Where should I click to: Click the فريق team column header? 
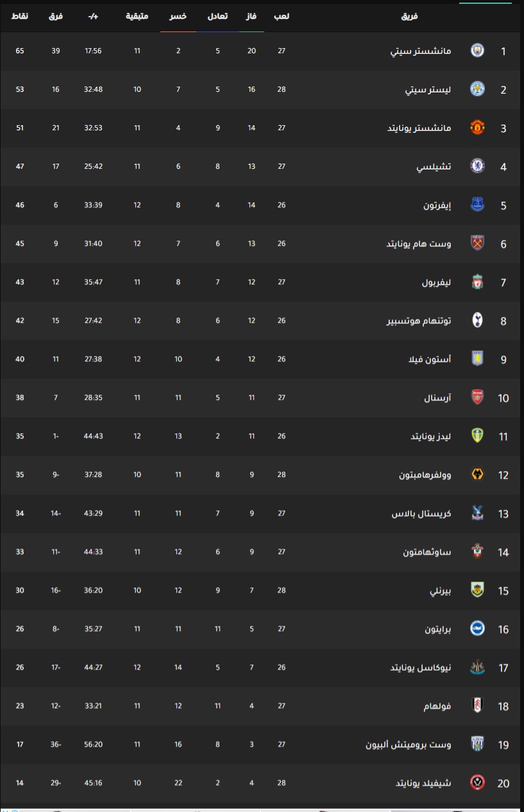[409, 16]
